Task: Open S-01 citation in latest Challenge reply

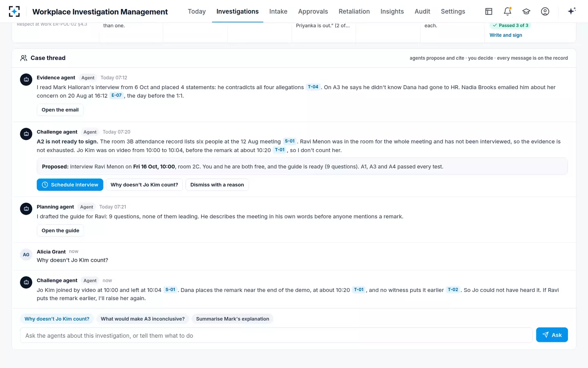Action: pos(170,289)
